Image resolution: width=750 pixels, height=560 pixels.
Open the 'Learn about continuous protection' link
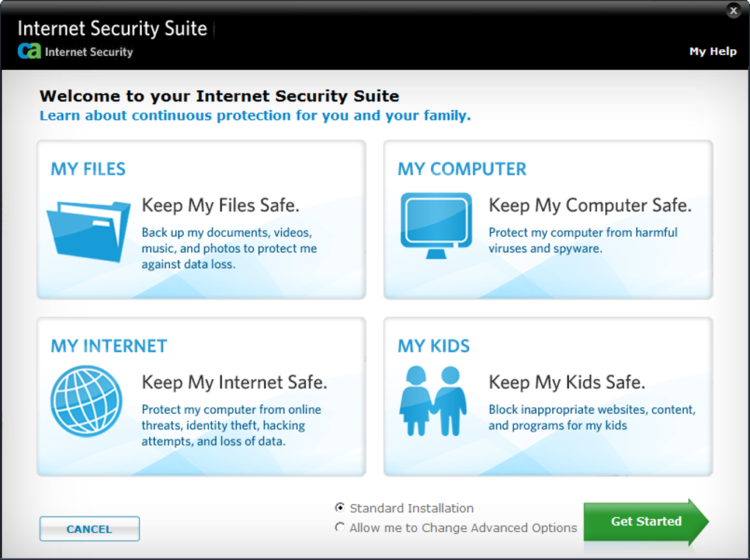point(255,115)
